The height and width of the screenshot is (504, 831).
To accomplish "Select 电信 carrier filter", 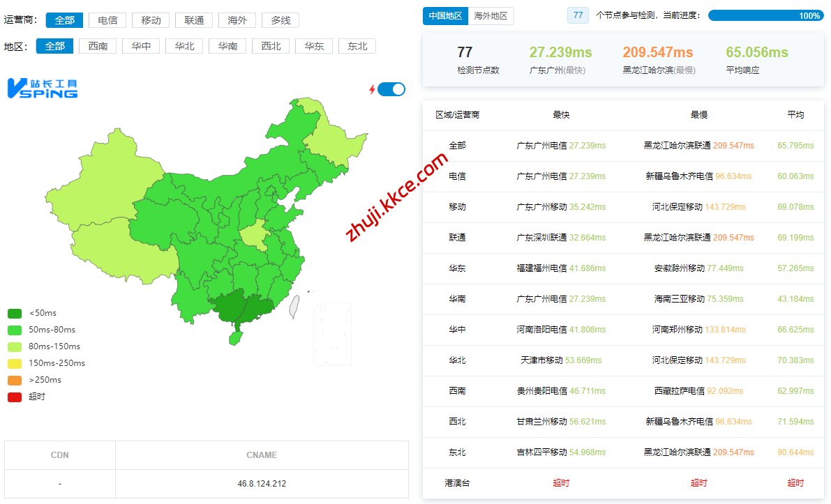I will point(107,20).
